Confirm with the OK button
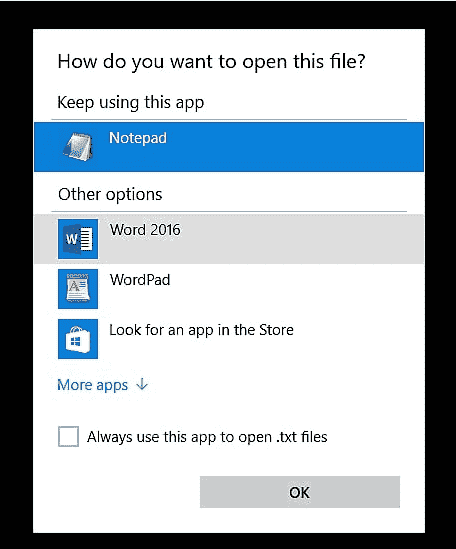The height and width of the screenshot is (549, 456). (x=300, y=492)
